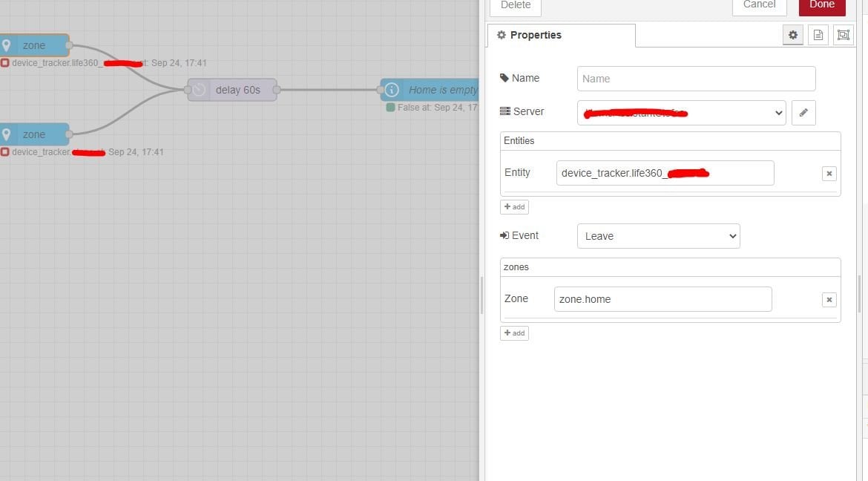This screenshot has width=868, height=481.
Task: Focus the Zone field zone.home
Action: [x=662, y=299]
